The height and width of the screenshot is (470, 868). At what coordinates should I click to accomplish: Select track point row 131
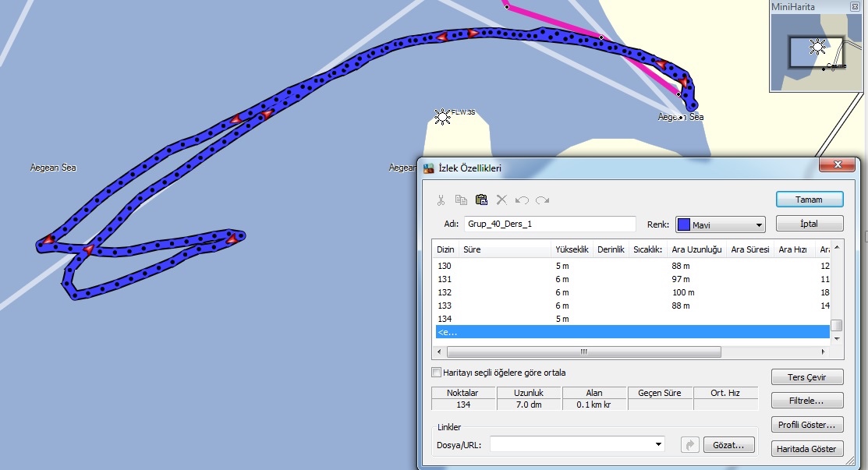click(x=632, y=279)
